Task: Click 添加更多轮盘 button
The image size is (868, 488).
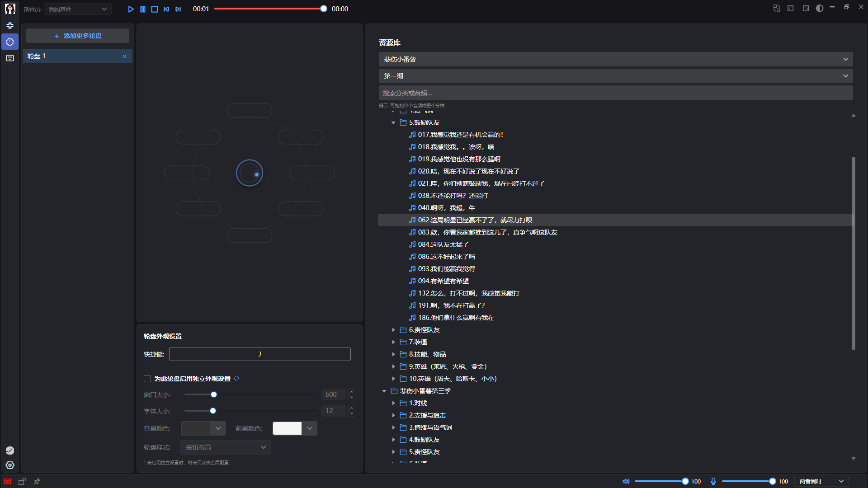Action: point(78,36)
